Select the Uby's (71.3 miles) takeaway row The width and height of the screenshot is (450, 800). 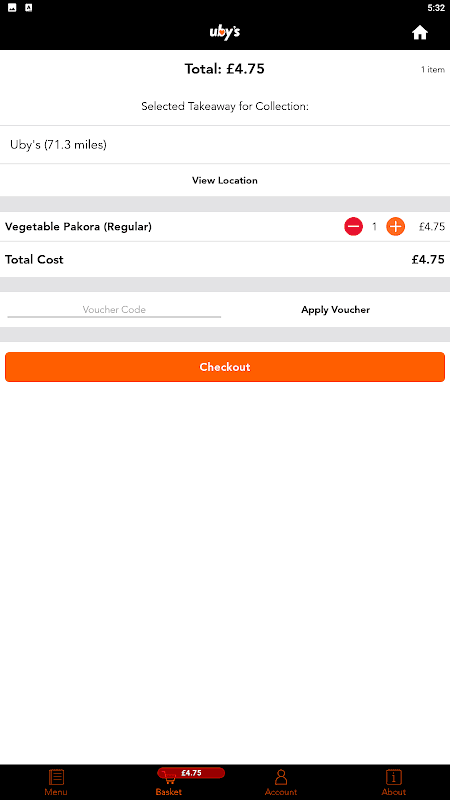click(x=225, y=145)
